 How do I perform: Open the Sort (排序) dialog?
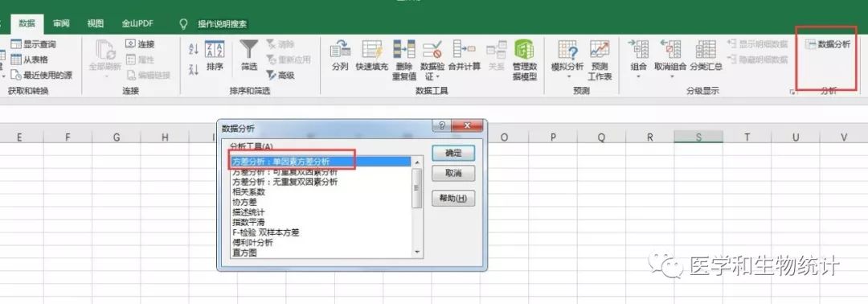pos(215,55)
